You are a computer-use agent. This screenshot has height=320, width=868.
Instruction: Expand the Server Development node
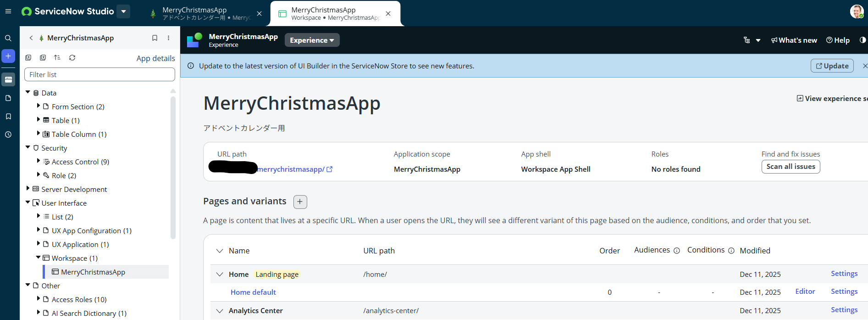(x=28, y=189)
